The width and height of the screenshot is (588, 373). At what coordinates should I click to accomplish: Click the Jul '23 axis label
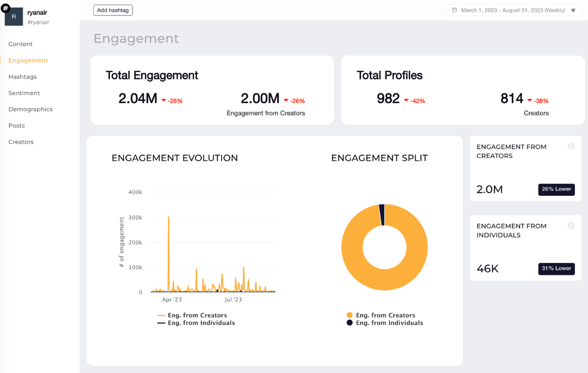click(x=233, y=300)
